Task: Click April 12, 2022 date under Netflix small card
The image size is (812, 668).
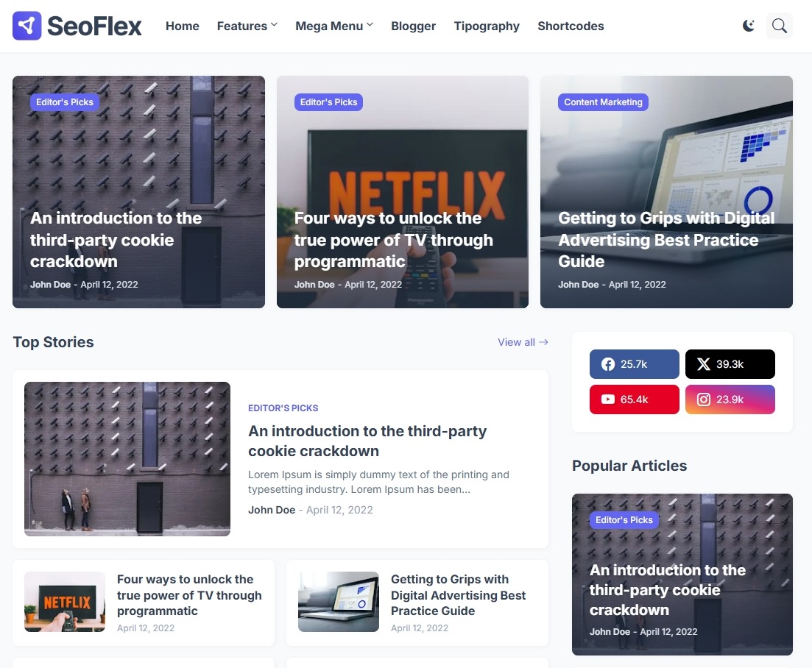Action: [146, 628]
